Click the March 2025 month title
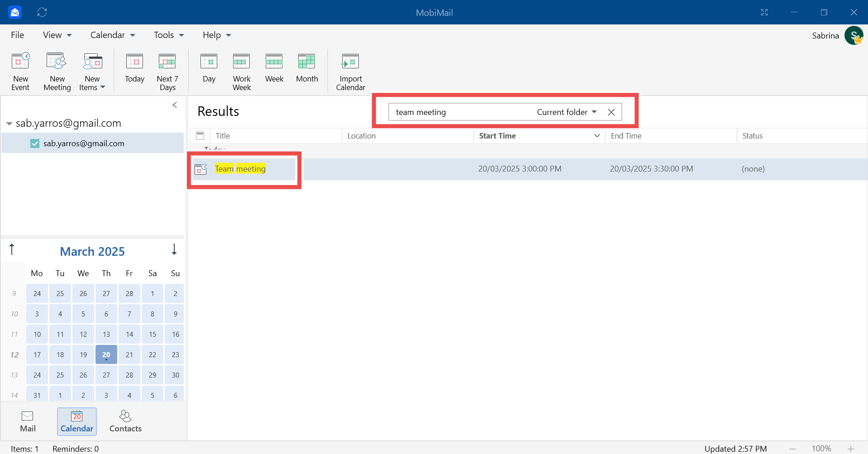This screenshot has height=454, width=868. point(92,252)
